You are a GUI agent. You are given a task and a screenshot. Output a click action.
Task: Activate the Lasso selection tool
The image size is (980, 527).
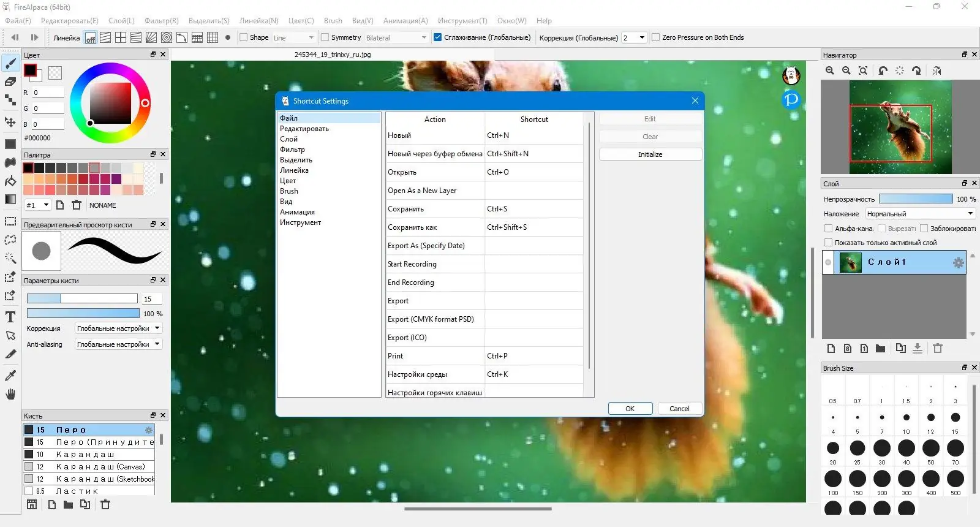[x=10, y=240]
